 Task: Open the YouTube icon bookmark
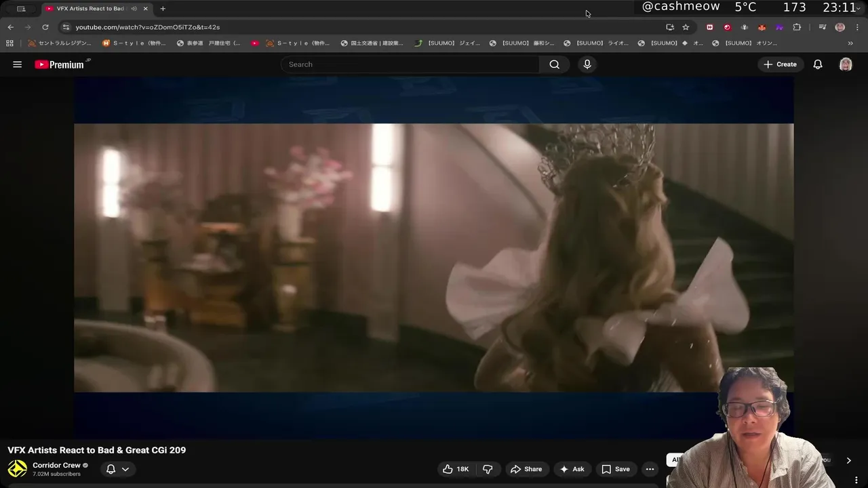(255, 43)
